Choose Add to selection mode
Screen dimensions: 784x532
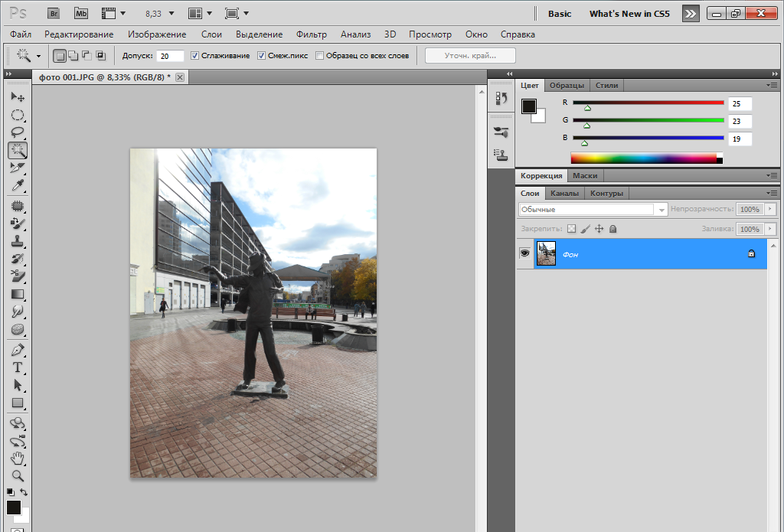(x=73, y=56)
